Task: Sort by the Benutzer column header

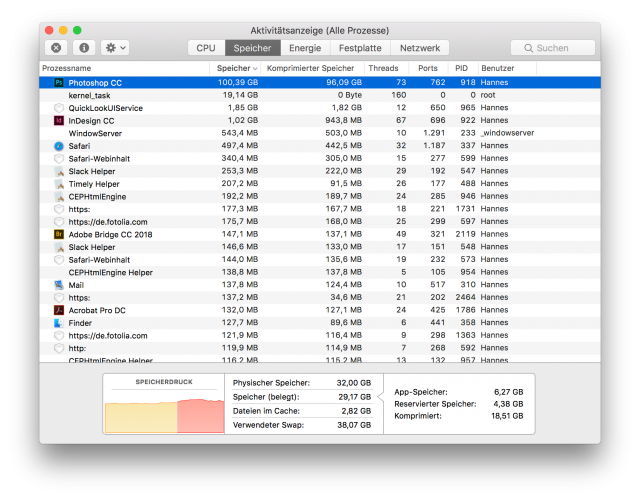Action: [x=507, y=68]
